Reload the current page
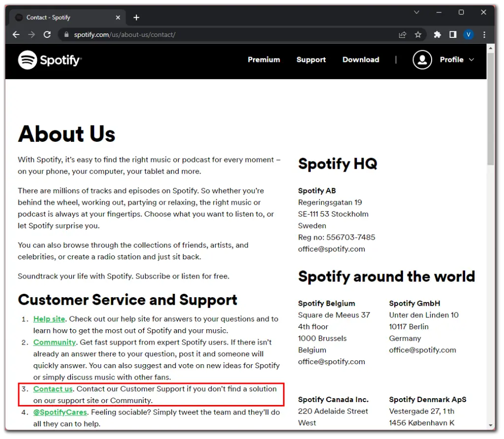This screenshot has height=439, width=504. point(47,34)
